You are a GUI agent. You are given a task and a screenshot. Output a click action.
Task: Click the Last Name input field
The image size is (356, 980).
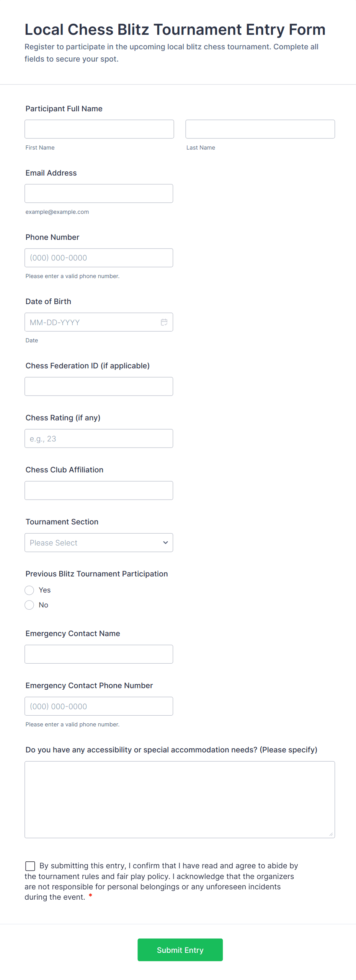260,129
